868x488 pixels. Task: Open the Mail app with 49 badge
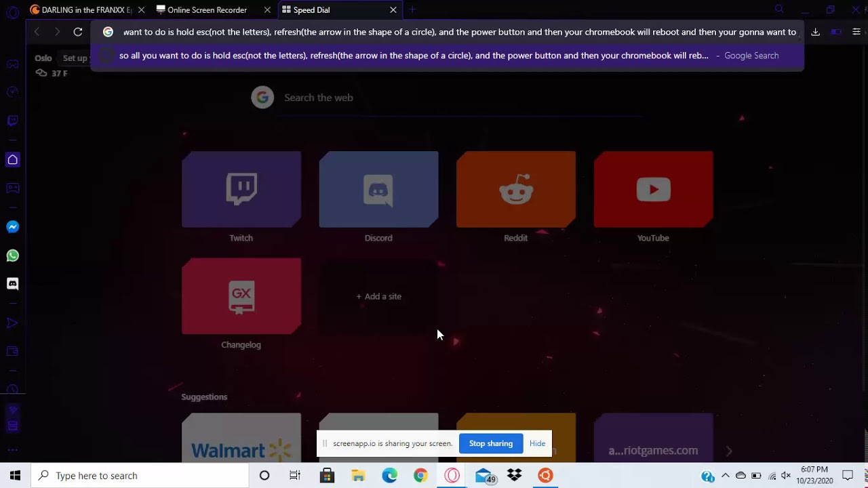coord(484,476)
